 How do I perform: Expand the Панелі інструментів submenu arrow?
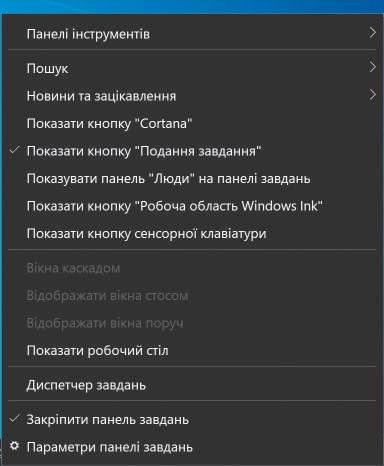point(372,33)
